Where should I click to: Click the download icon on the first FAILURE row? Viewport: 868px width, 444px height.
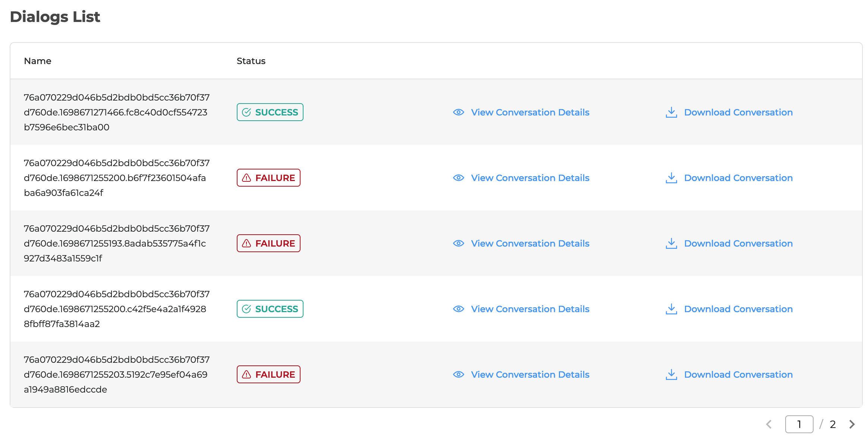[671, 178]
